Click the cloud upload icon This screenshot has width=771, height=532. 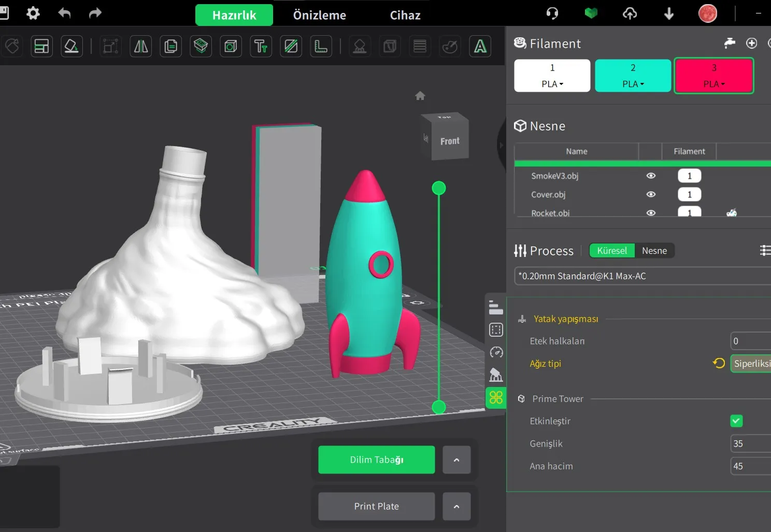tap(630, 13)
